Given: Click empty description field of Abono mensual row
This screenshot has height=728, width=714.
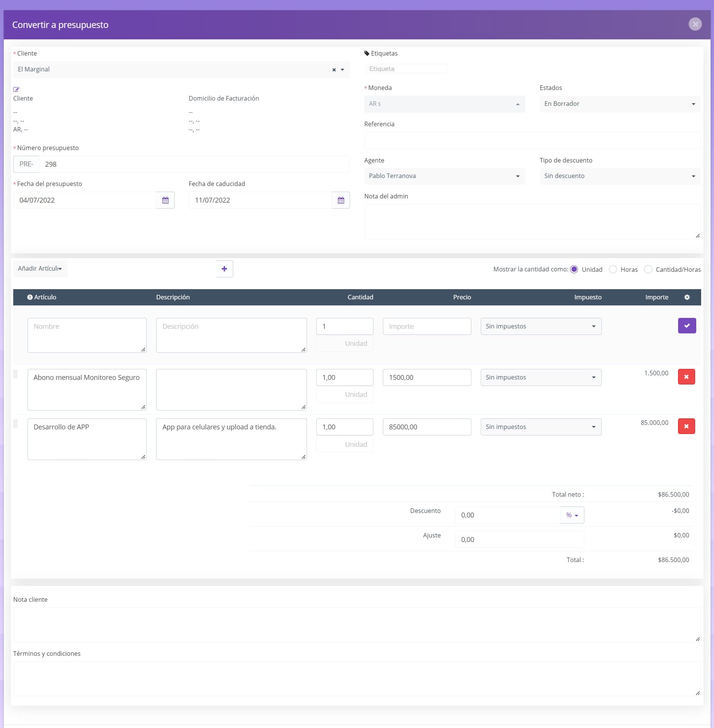Looking at the screenshot, I should [231, 390].
